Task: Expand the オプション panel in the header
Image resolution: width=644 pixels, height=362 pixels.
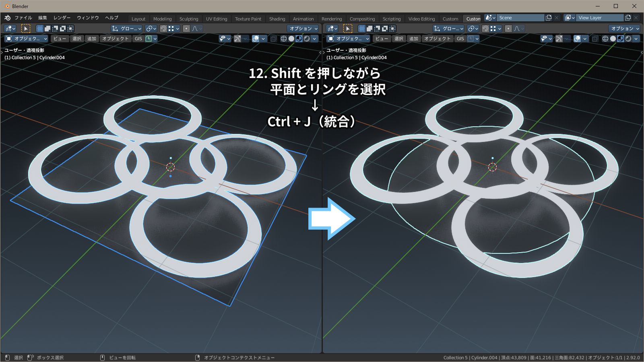Action: 303,28
